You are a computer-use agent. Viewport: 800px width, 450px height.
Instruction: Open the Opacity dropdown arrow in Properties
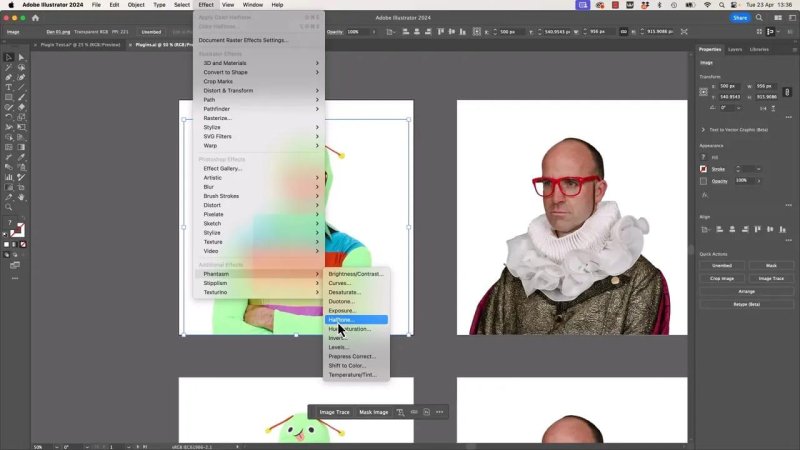(759, 181)
